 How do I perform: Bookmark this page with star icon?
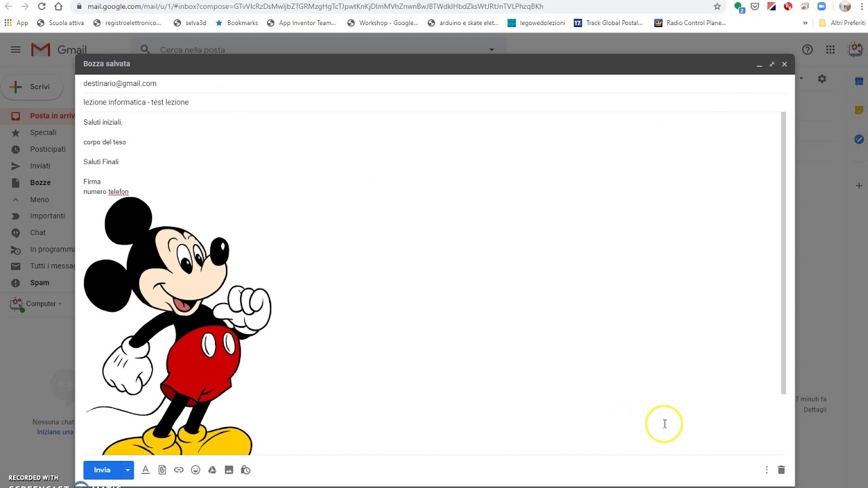tap(717, 6)
